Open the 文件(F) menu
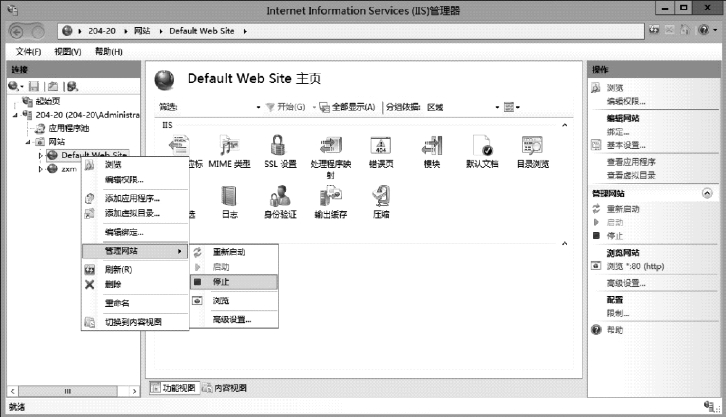 pyautogui.click(x=28, y=51)
